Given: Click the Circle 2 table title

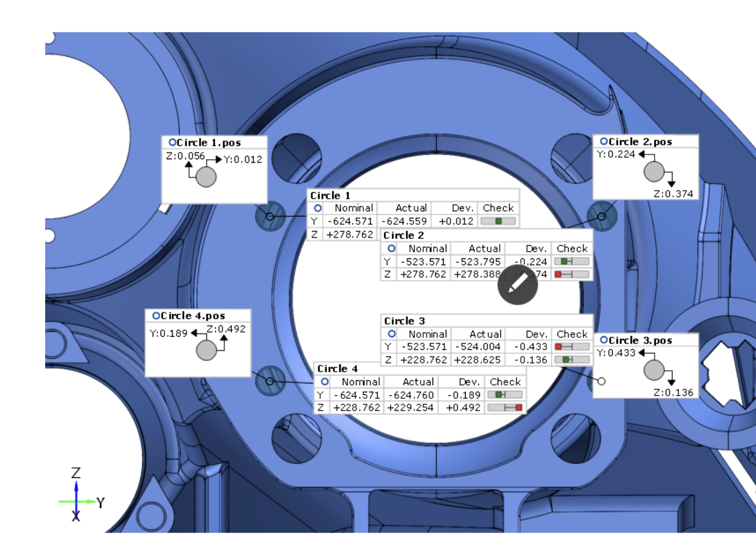Looking at the screenshot, I should coord(404,235).
